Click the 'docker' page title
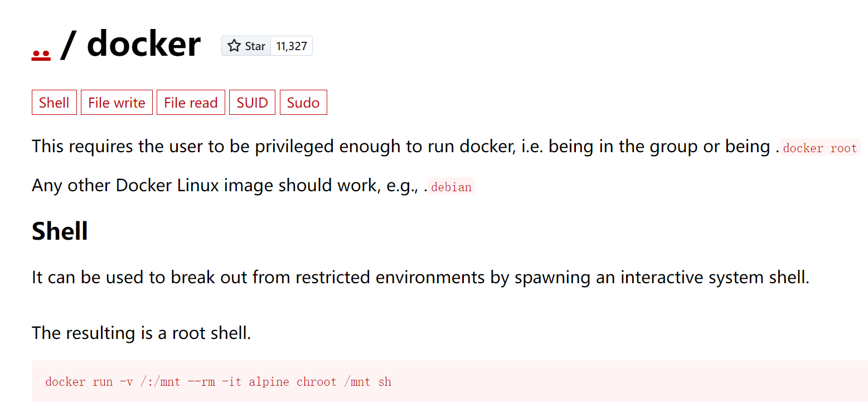The width and height of the screenshot is (868, 417). [x=143, y=43]
